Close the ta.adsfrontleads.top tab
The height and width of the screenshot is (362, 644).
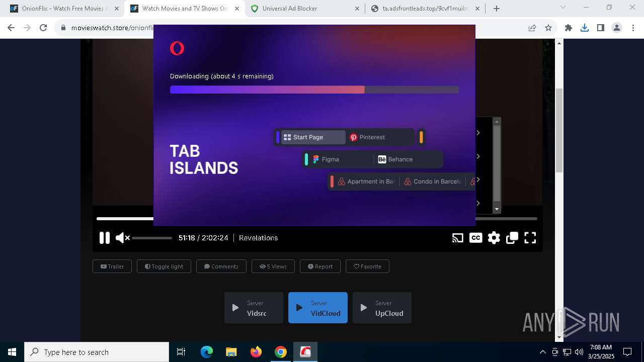click(x=477, y=9)
